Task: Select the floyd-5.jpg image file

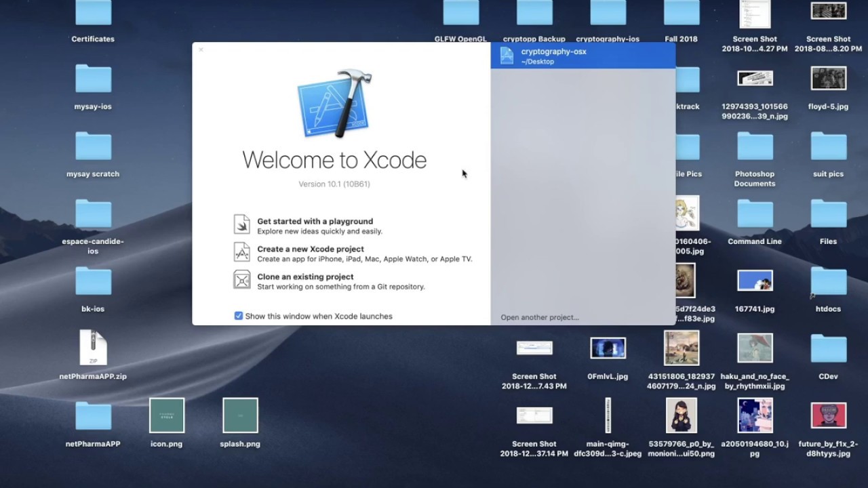Action: [829, 78]
